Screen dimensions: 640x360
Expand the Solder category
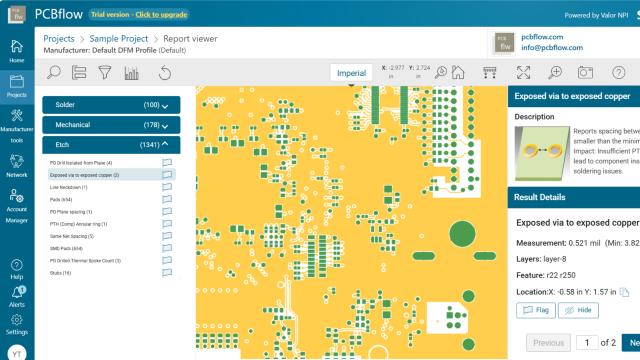111,105
